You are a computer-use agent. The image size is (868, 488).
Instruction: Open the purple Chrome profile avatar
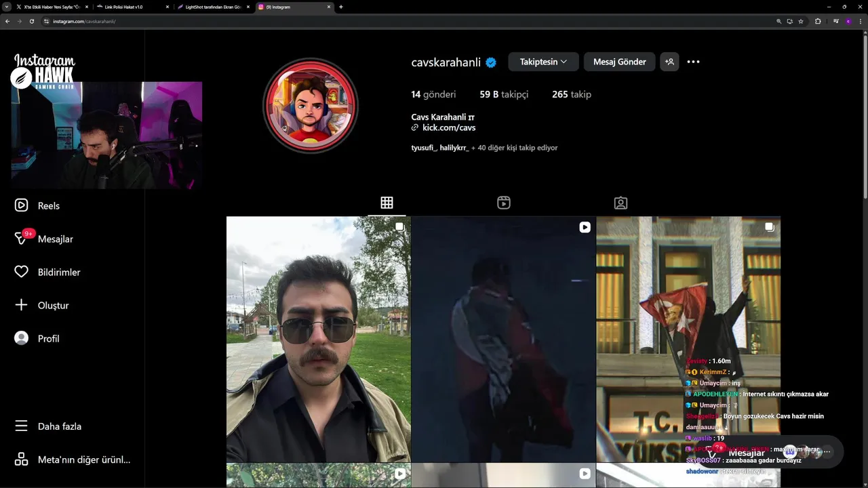pos(848,21)
